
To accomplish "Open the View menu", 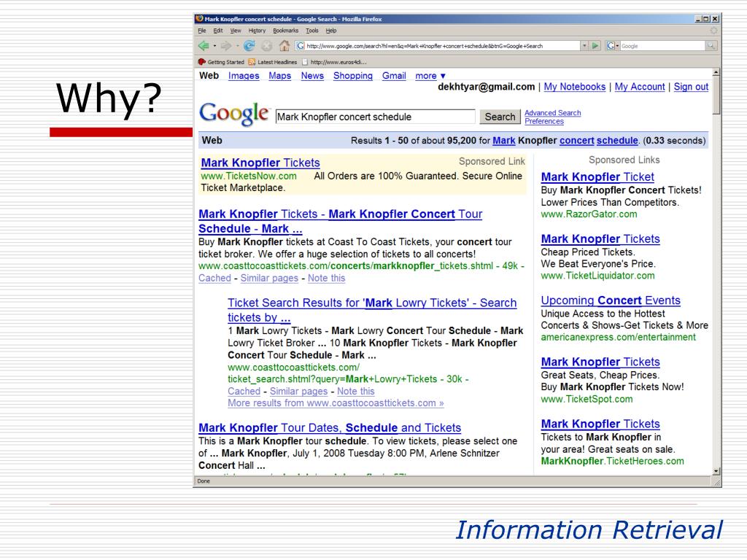I will tap(236, 31).
